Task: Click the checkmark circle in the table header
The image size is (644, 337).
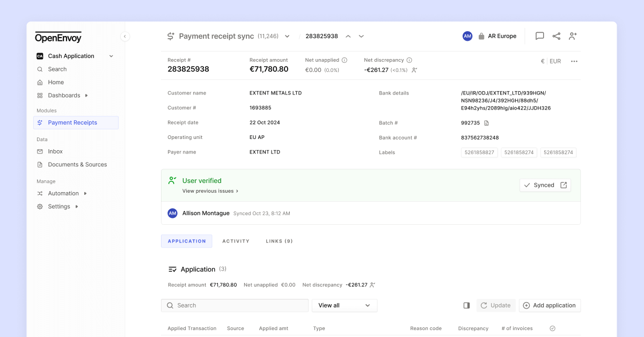Action: [552, 328]
